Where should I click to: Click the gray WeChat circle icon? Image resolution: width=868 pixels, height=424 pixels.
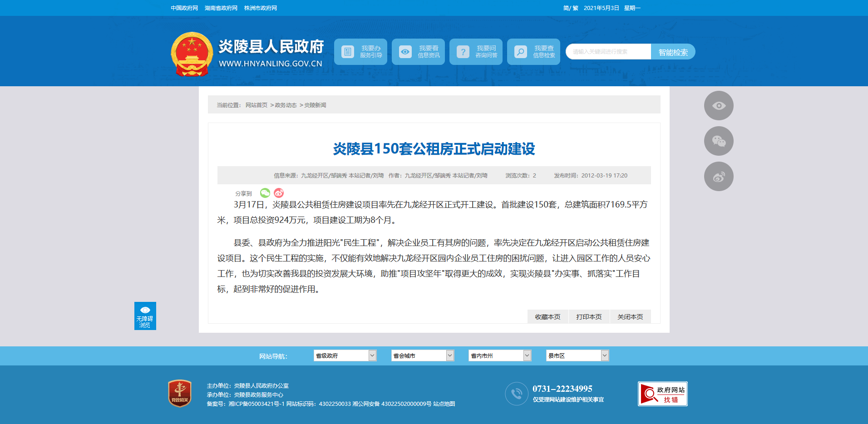(718, 141)
